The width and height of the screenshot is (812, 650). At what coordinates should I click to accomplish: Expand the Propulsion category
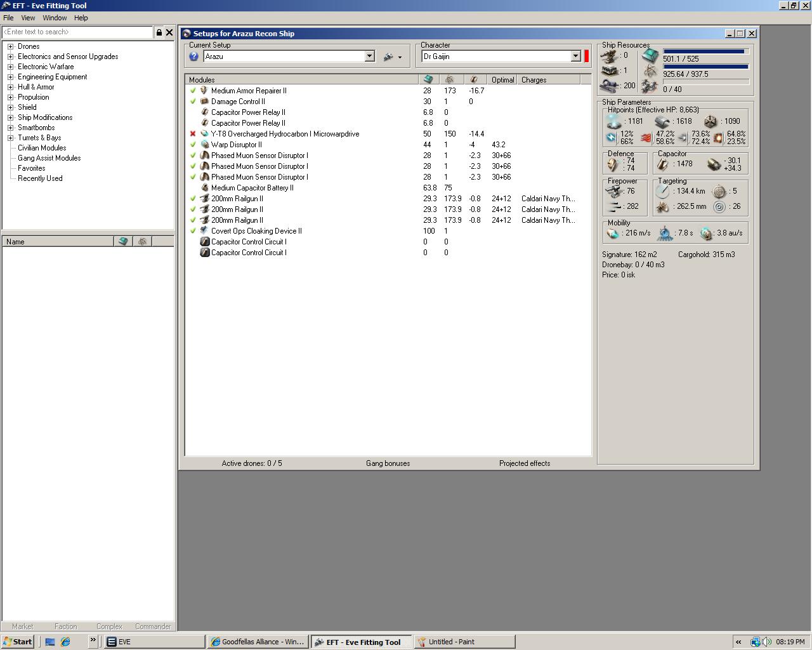pos(10,97)
